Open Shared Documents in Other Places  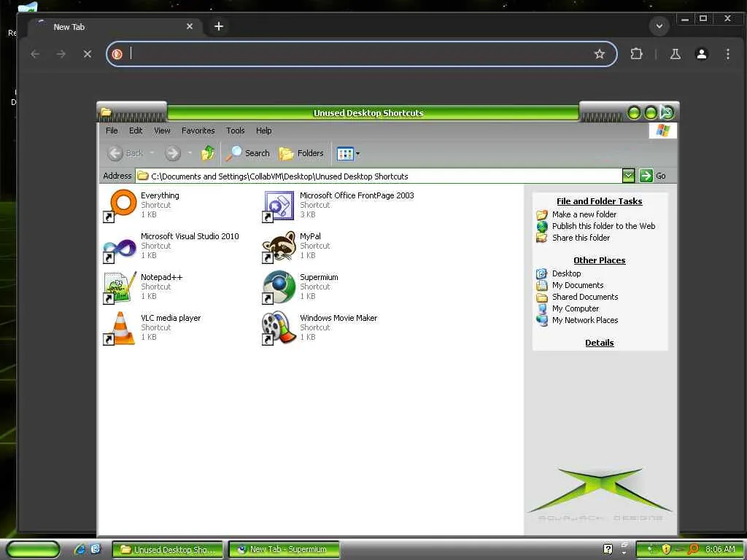pyautogui.click(x=585, y=297)
